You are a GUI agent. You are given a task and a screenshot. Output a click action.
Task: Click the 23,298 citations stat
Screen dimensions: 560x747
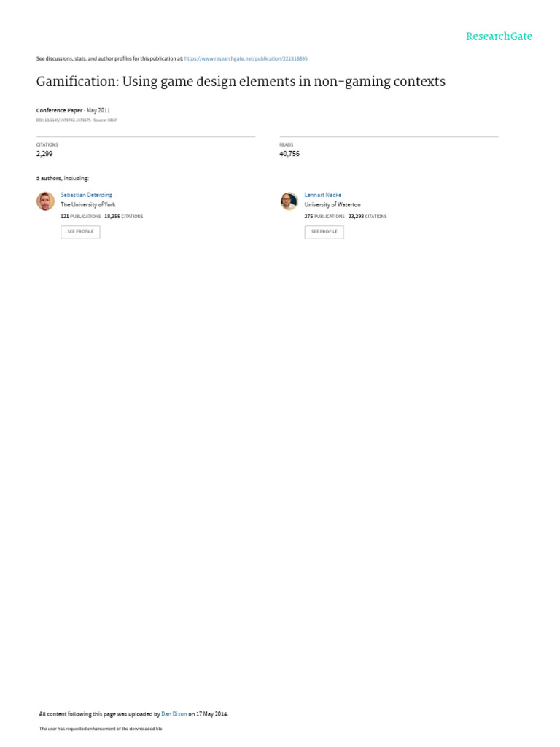coord(367,216)
